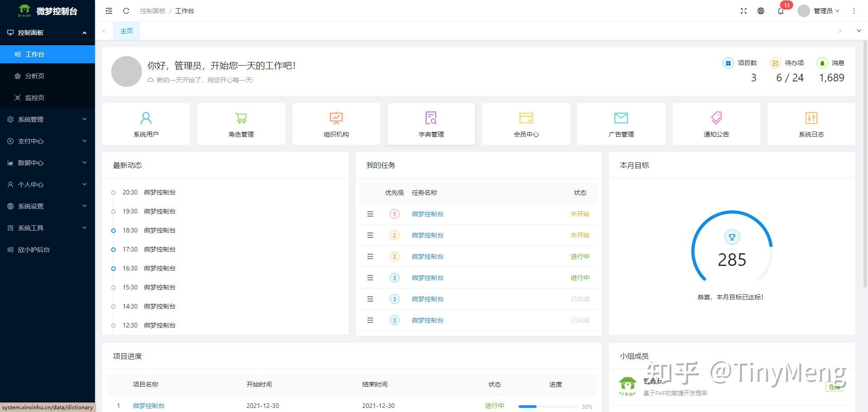This screenshot has width=868, height=412.
Task: Select 监控页 in the sidebar
Action: click(x=47, y=98)
